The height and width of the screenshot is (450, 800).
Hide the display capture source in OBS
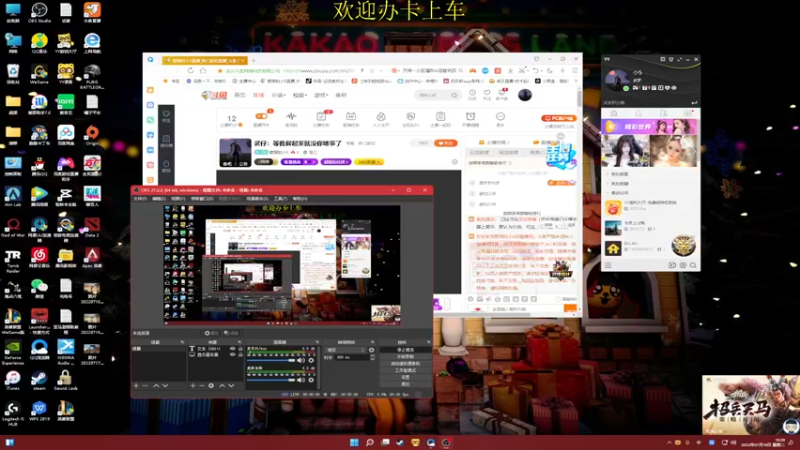tap(233, 355)
